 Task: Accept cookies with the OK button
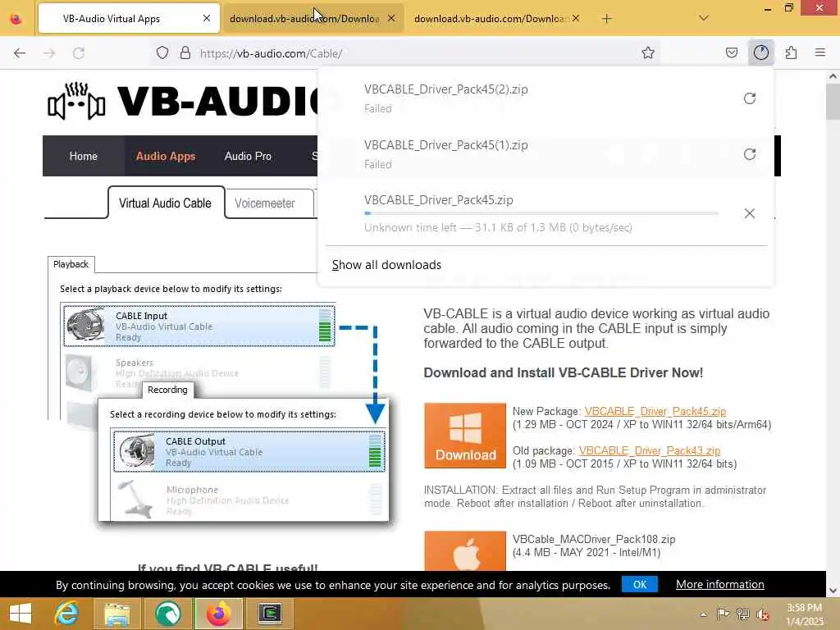coord(640,584)
